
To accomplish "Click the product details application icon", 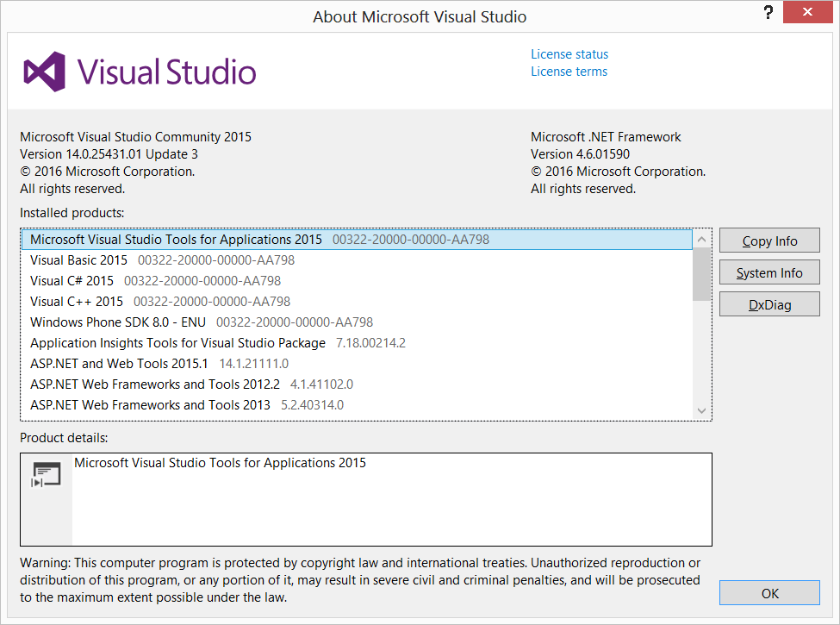I will (x=46, y=474).
